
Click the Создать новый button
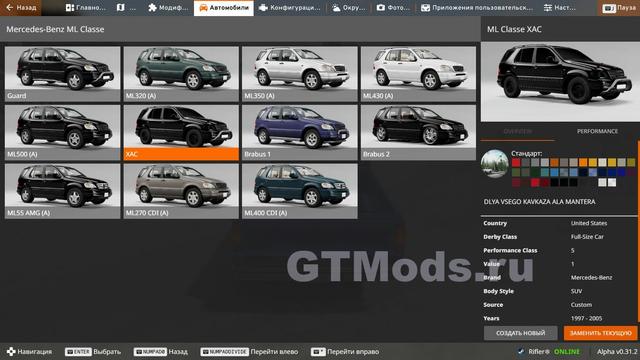(520, 333)
